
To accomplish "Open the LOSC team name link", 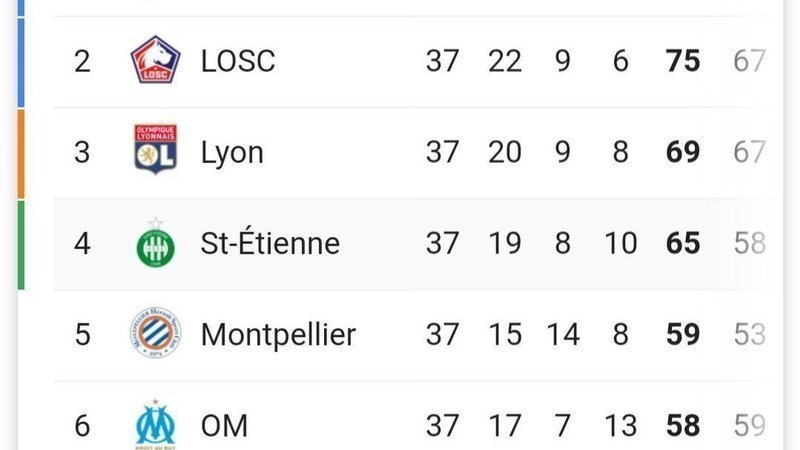I will [238, 61].
